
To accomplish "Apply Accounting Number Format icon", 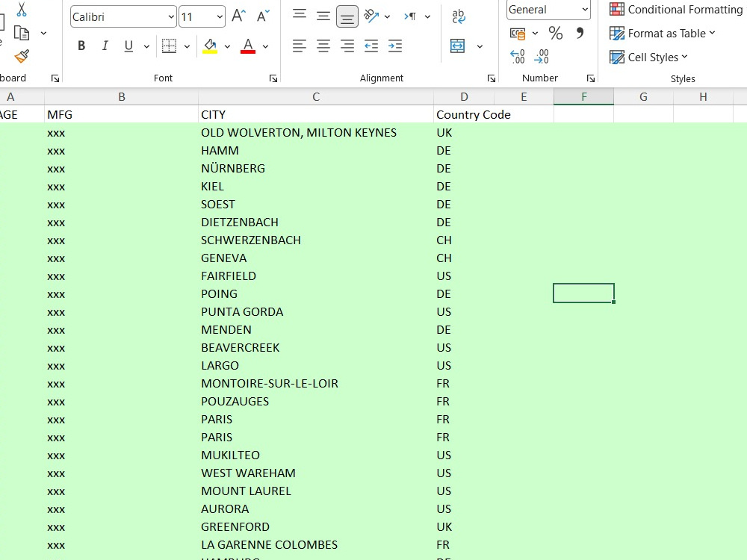I will [518, 34].
